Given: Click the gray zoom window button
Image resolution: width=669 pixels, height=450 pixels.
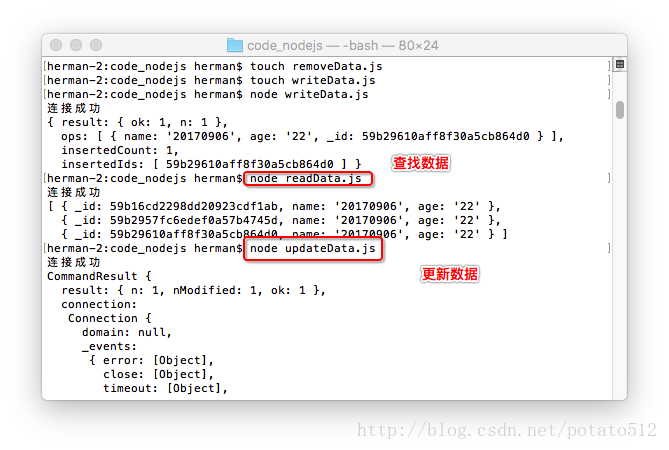Looking at the screenshot, I should [96, 45].
